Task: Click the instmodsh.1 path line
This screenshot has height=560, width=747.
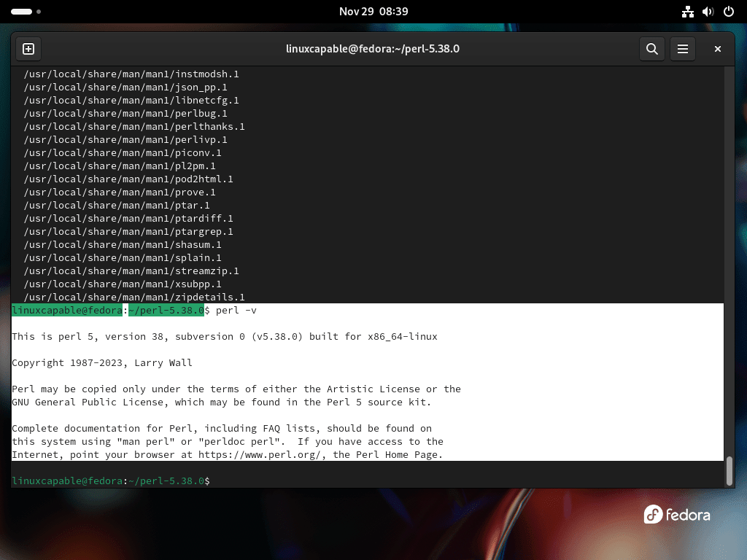Action: click(131, 74)
